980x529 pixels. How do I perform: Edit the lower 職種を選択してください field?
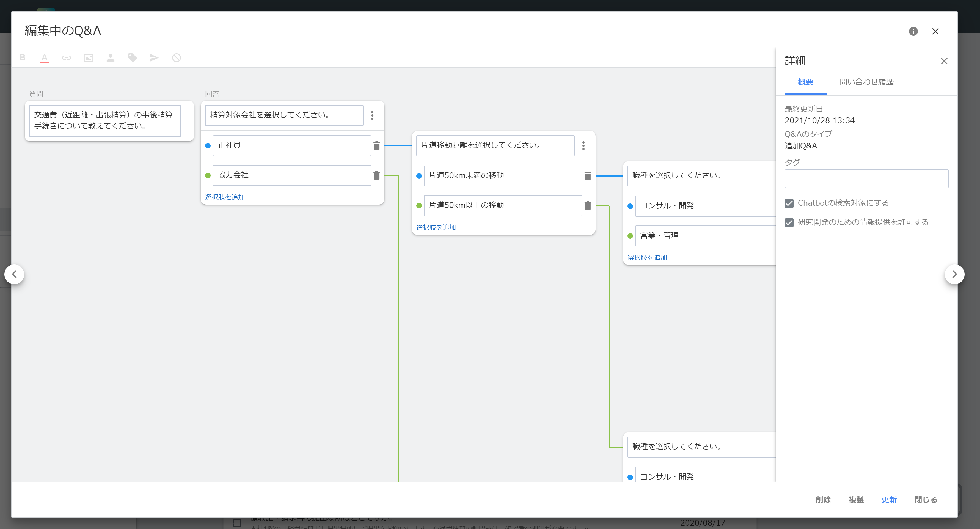point(701,447)
